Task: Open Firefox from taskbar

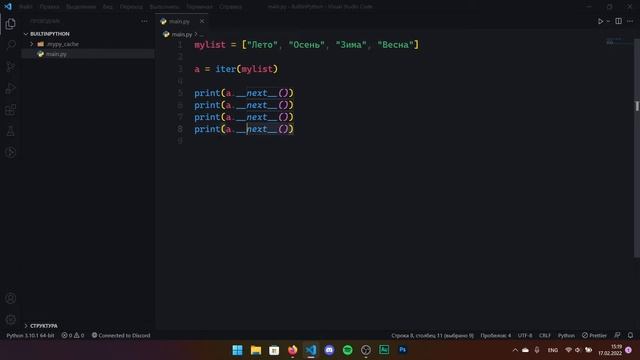Action: point(293,350)
